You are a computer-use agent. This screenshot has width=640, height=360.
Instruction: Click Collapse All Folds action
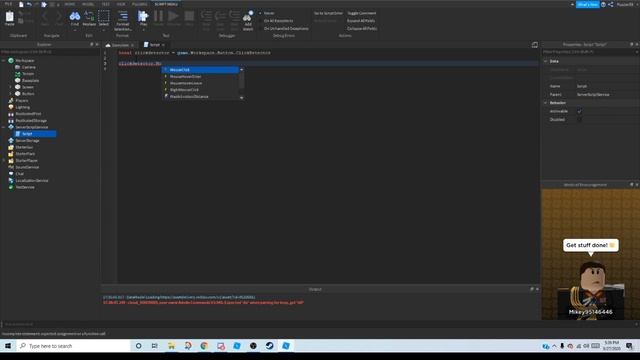tap(362, 29)
